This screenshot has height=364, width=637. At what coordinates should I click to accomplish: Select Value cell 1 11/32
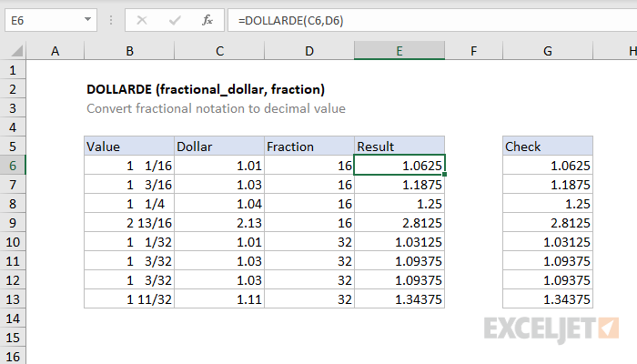[x=129, y=299]
